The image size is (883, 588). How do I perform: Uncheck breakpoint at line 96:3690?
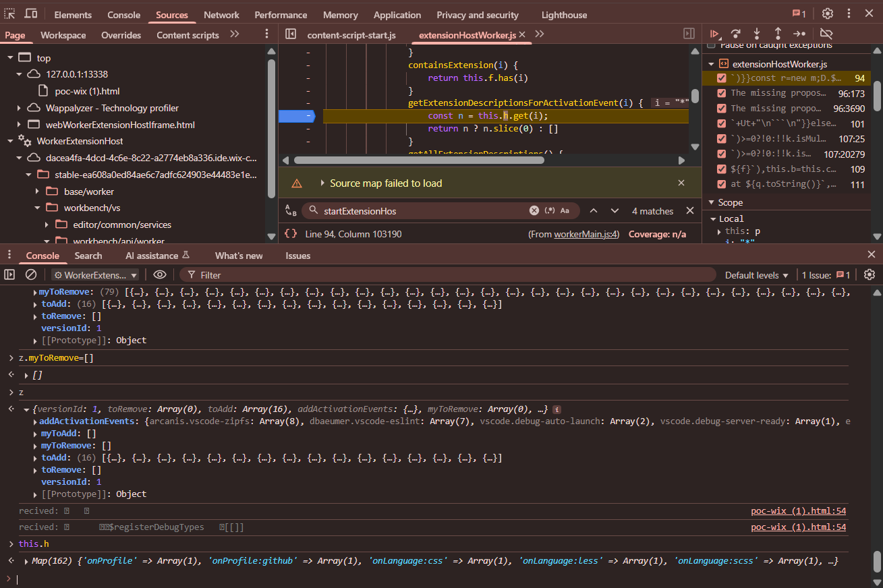tap(722, 109)
